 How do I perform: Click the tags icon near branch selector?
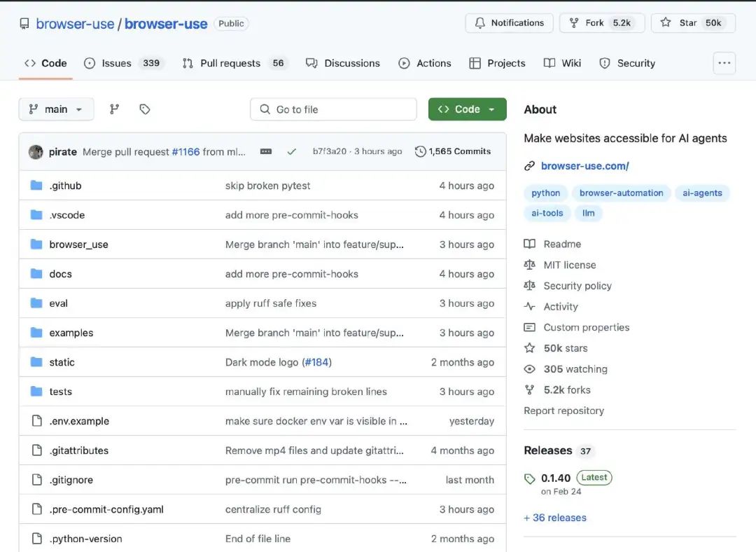tap(145, 109)
